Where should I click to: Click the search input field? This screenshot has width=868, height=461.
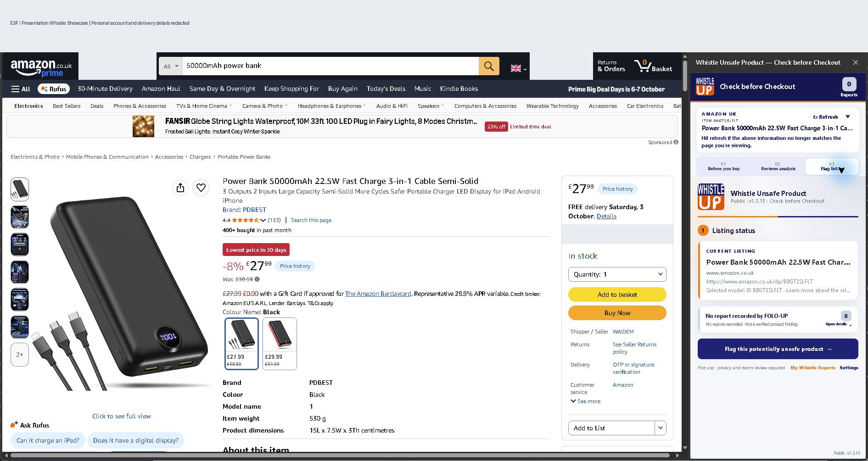point(330,66)
